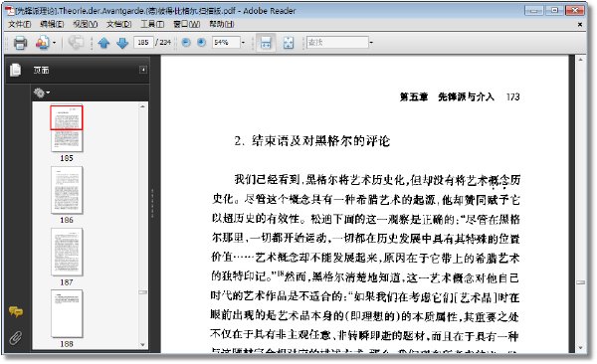Maximize the Adobe Reader window
The height and width of the screenshot is (364, 597).
pos(554,10)
